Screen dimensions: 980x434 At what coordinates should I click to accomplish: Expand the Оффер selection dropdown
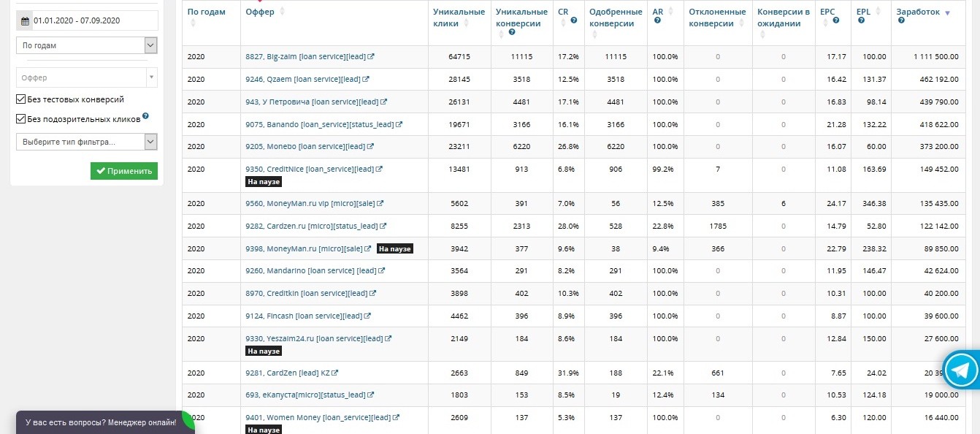coord(87,77)
